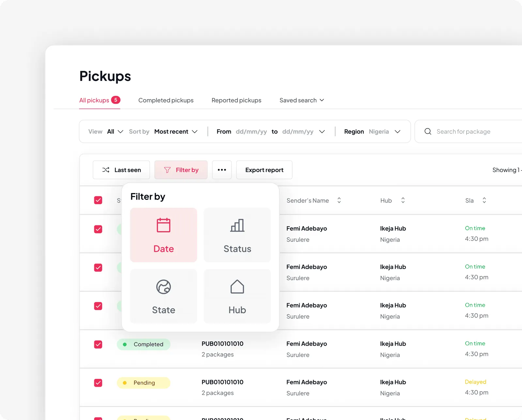Click Surulere in the Pending row
The width and height of the screenshot is (522, 420).
[x=298, y=393]
